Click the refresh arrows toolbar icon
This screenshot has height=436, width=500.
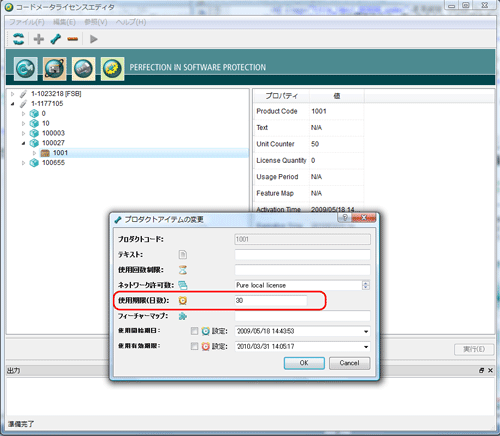18,39
